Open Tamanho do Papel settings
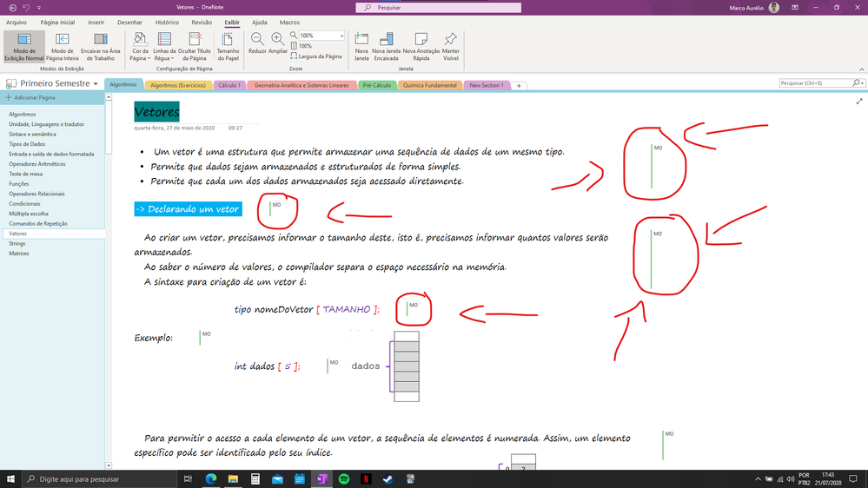The image size is (868, 488). (x=228, y=47)
